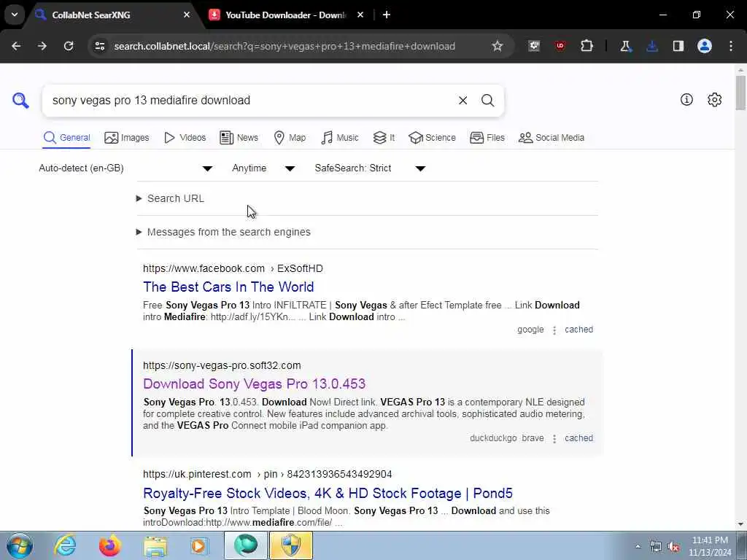This screenshot has height=560, width=747.
Task: Toggle the browser side panel icon
Action: click(678, 46)
